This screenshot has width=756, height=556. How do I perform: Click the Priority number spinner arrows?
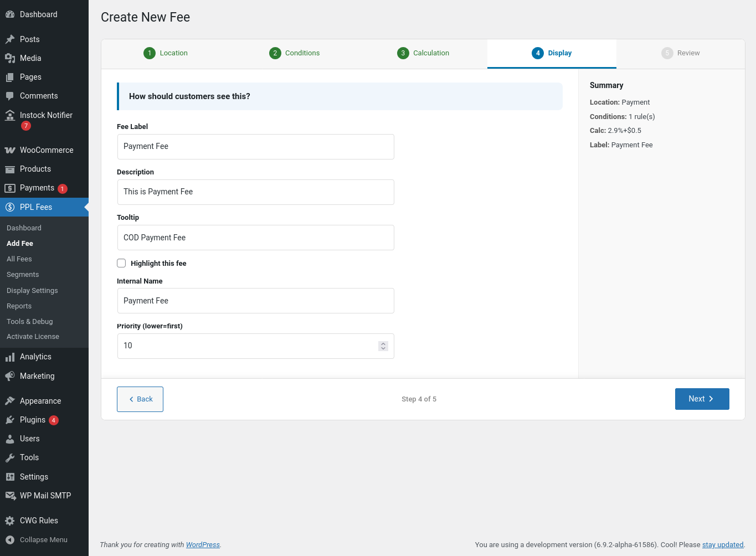(x=383, y=346)
